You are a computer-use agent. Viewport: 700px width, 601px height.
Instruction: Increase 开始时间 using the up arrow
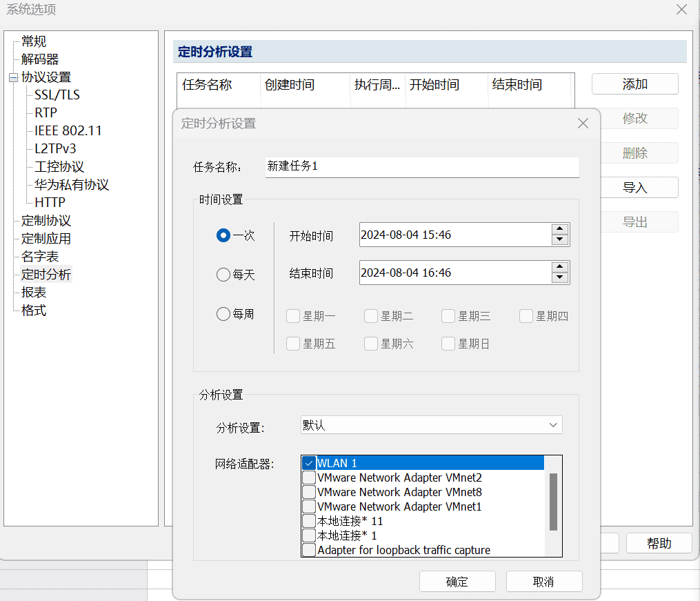pyautogui.click(x=560, y=230)
